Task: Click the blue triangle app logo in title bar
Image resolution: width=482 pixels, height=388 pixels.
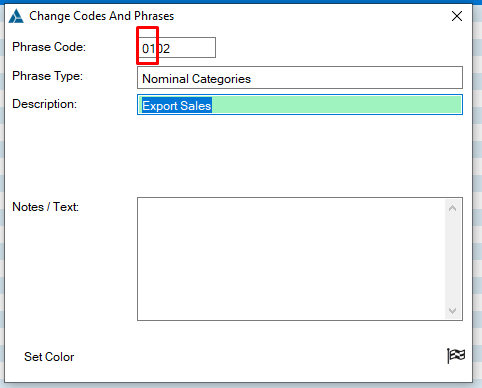Action: (x=16, y=16)
